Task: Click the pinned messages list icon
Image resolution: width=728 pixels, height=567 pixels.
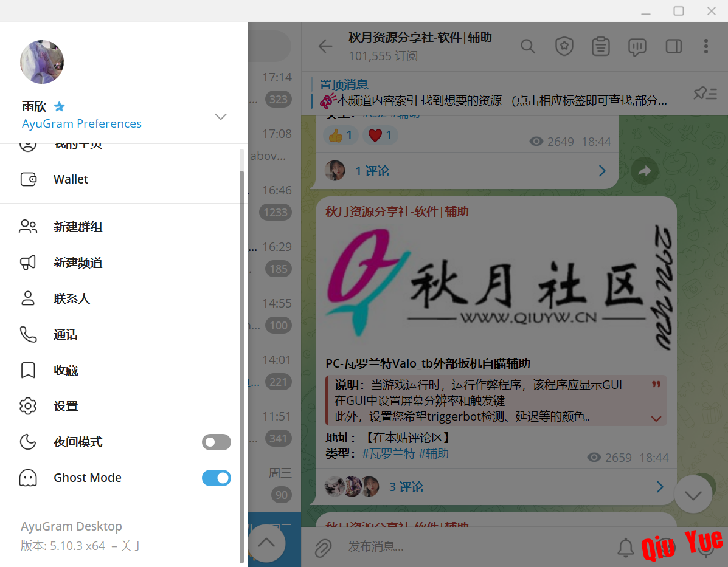Action: (x=705, y=94)
